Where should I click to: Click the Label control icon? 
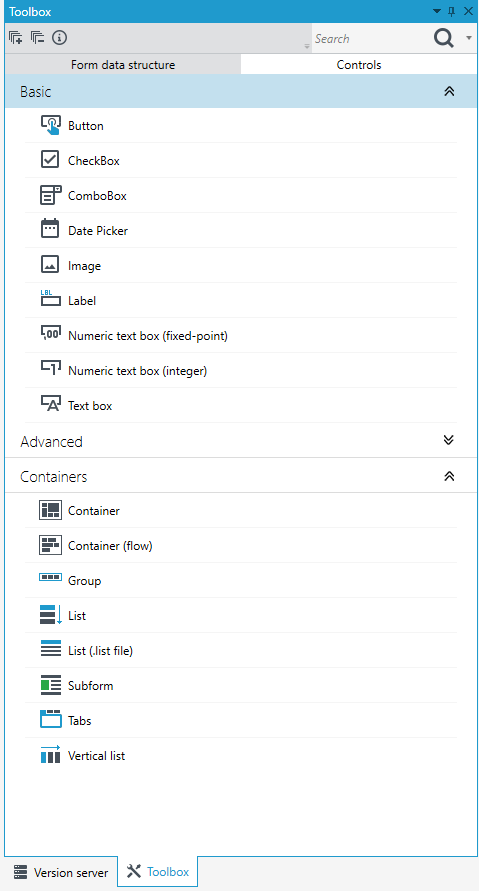50,300
